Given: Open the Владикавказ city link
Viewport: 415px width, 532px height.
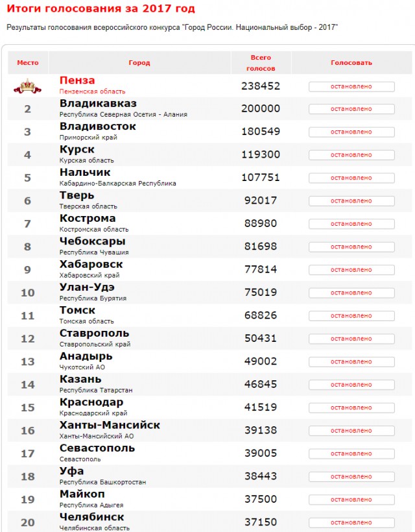Looking at the screenshot, I should pyautogui.click(x=98, y=104).
